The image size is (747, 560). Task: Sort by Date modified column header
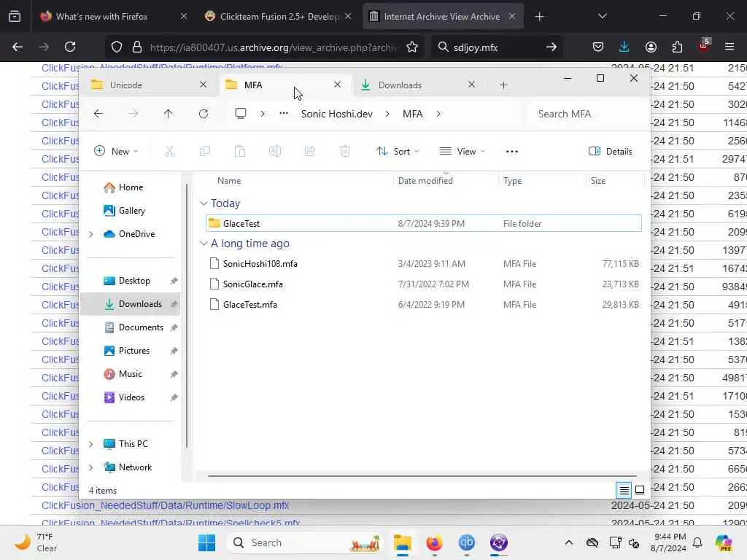[x=425, y=181]
